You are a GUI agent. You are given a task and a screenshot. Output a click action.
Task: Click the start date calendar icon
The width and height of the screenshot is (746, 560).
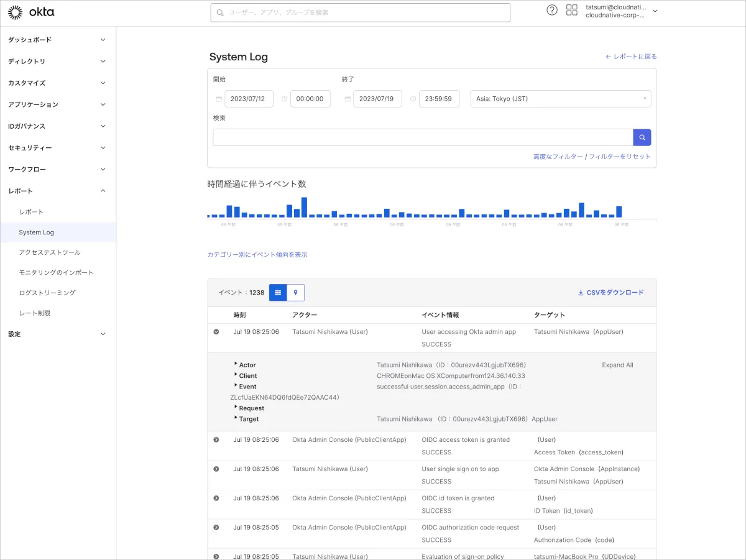tap(219, 99)
